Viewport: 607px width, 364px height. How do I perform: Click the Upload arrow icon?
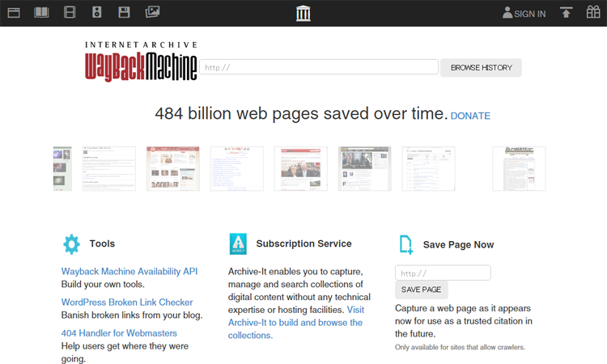pos(566,12)
